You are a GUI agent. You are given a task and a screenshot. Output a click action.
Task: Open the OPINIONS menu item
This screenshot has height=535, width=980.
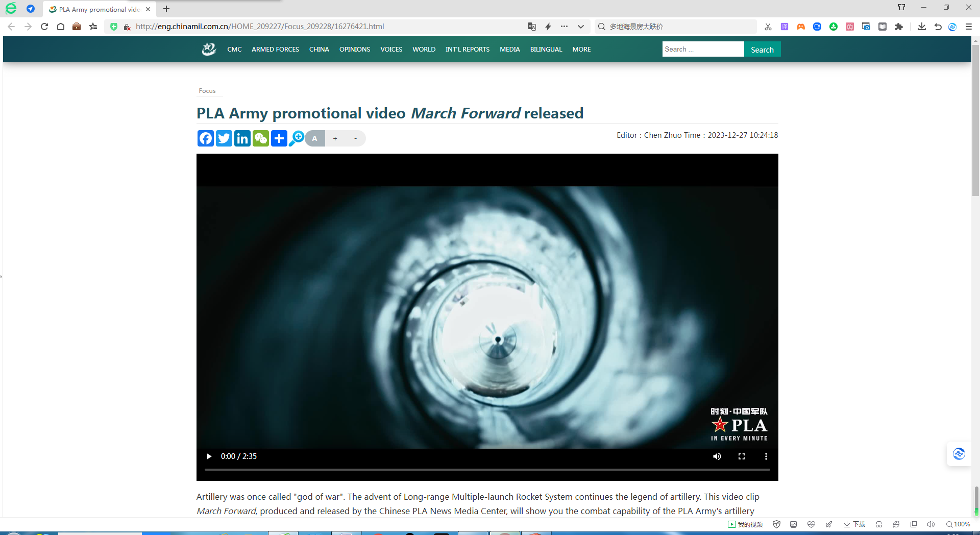pos(355,50)
